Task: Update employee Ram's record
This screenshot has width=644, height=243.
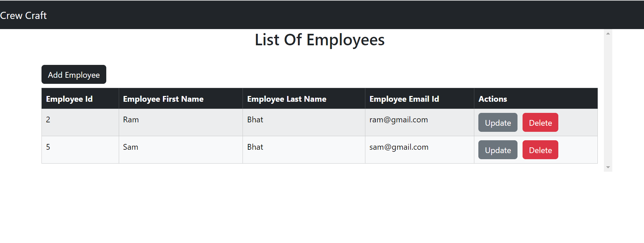Action: (x=498, y=123)
